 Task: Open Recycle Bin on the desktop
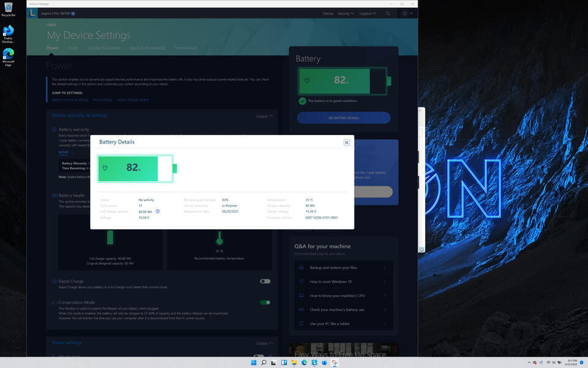tap(8, 9)
